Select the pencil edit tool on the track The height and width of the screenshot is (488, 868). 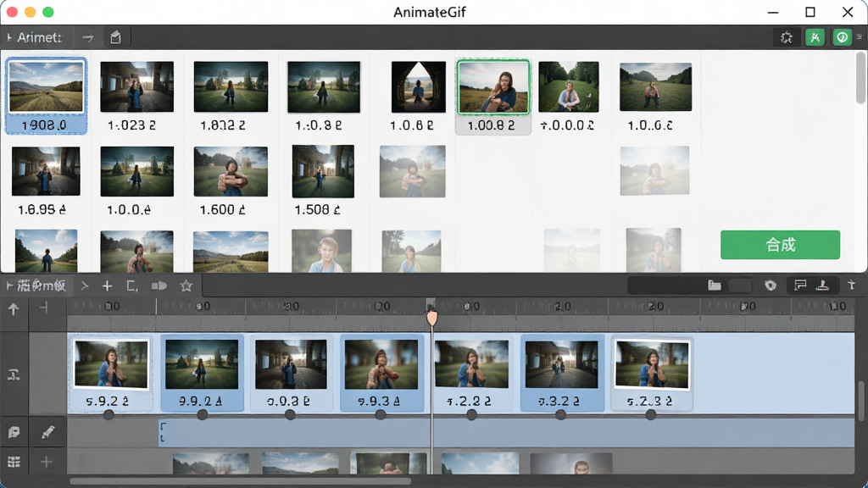[47, 431]
